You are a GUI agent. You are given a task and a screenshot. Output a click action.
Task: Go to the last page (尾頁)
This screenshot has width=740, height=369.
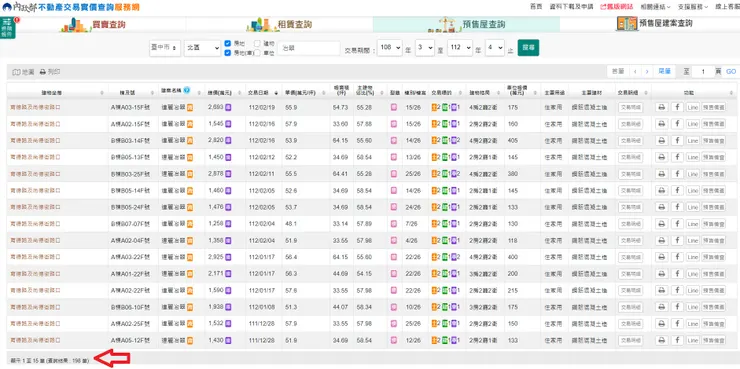coord(664,71)
